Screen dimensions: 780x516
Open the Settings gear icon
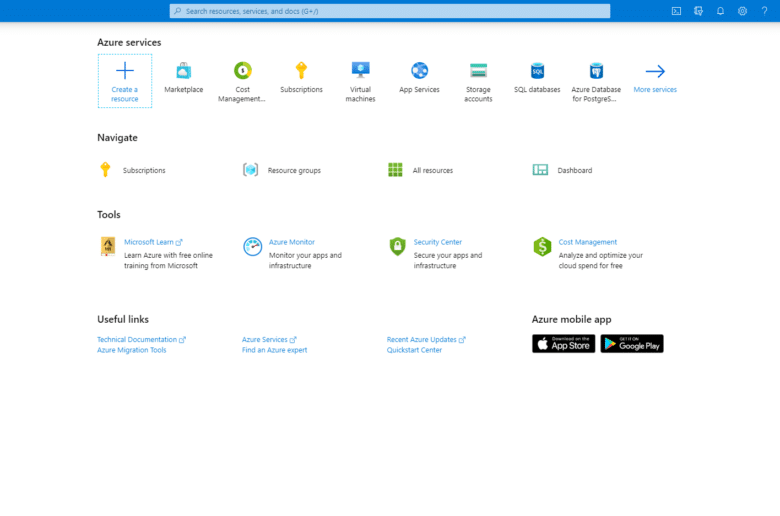click(742, 11)
